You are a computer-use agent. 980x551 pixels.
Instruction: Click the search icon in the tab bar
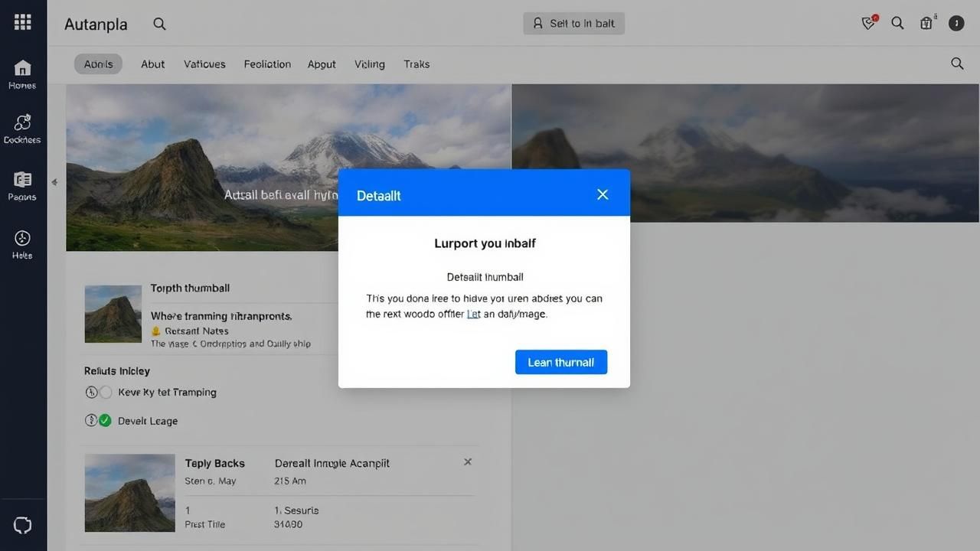coord(957,64)
